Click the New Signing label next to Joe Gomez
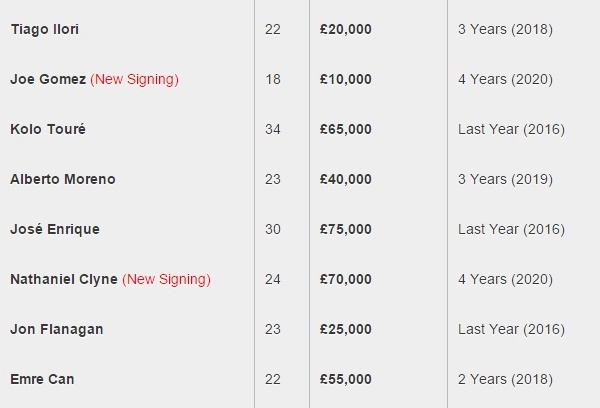 click(x=134, y=79)
